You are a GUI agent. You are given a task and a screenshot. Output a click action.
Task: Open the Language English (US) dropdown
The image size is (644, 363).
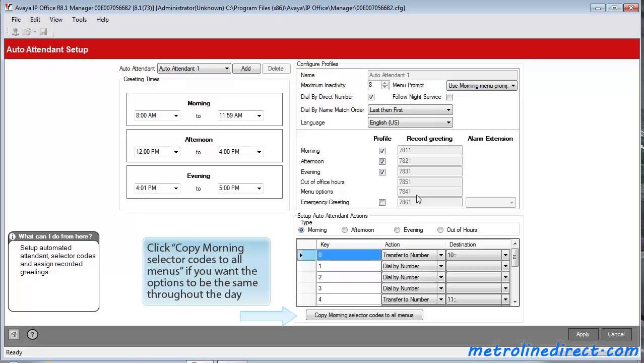410,123
